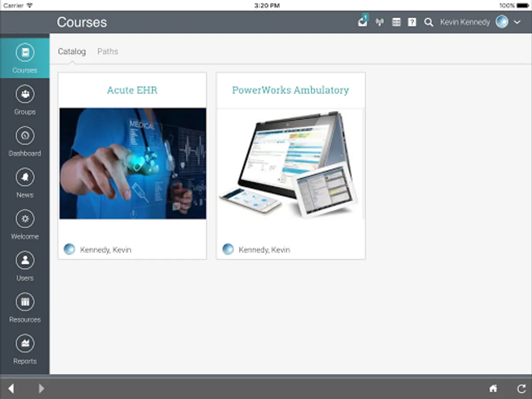The width and height of the screenshot is (532, 399).
Task: Click the Acute EHR course image
Action: tap(133, 164)
